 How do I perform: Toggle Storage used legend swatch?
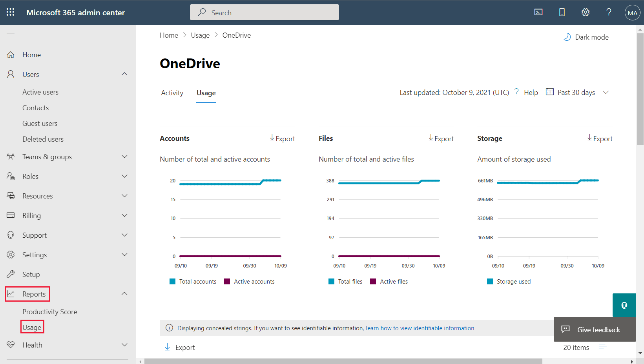pyautogui.click(x=490, y=282)
